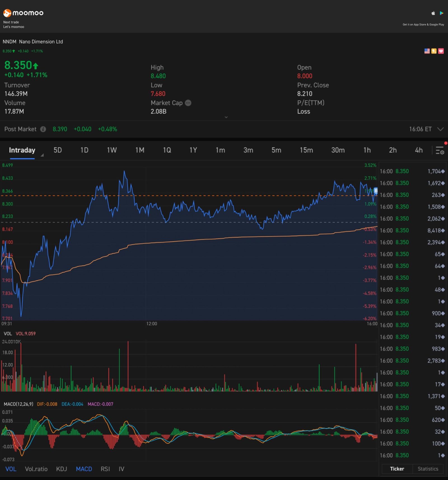Toggle the KDJ indicator
The width and height of the screenshot is (448, 480).
(x=62, y=469)
